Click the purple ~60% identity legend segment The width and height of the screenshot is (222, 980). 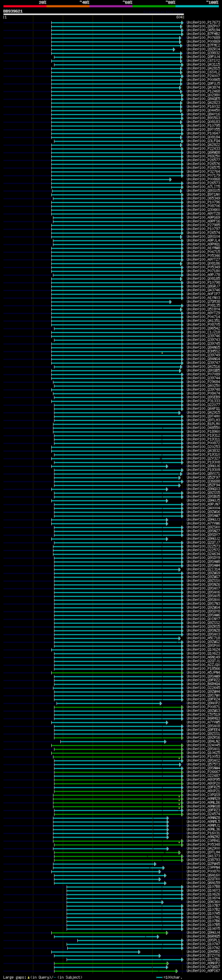[111, 6]
